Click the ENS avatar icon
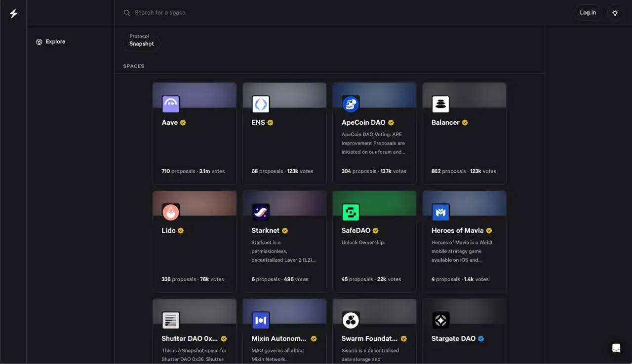The height and width of the screenshot is (364, 632). click(x=261, y=104)
